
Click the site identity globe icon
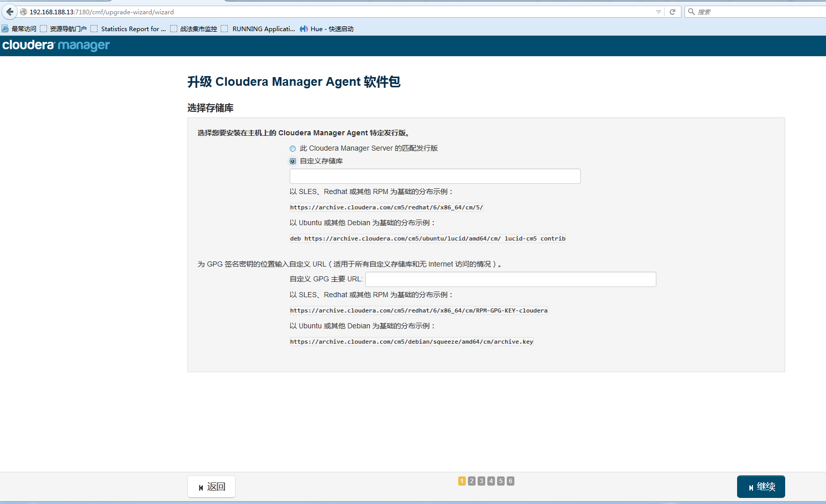pos(23,12)
